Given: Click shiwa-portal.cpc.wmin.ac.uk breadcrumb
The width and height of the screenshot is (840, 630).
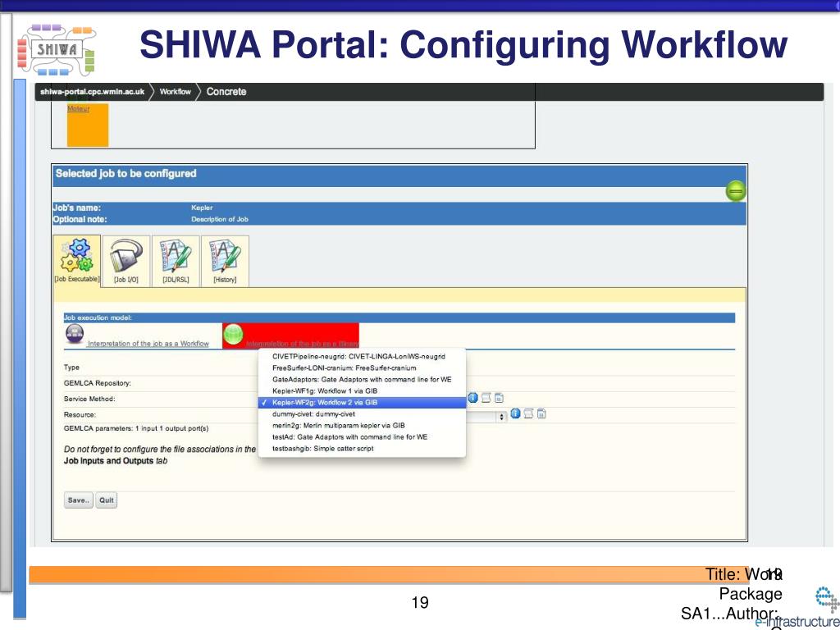Looking at the screenshot, I should [x=92, y=92].
